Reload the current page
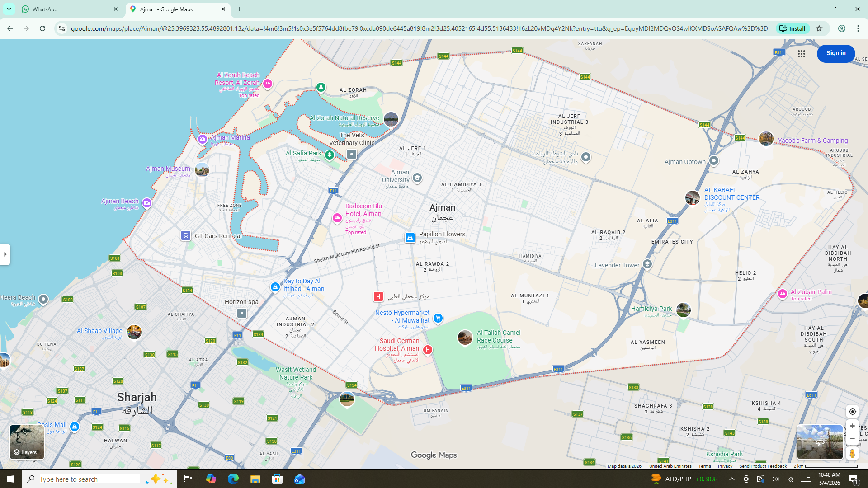Image resolution: width=868 pixels, height=488 pixels. click(x=42, y=28)
